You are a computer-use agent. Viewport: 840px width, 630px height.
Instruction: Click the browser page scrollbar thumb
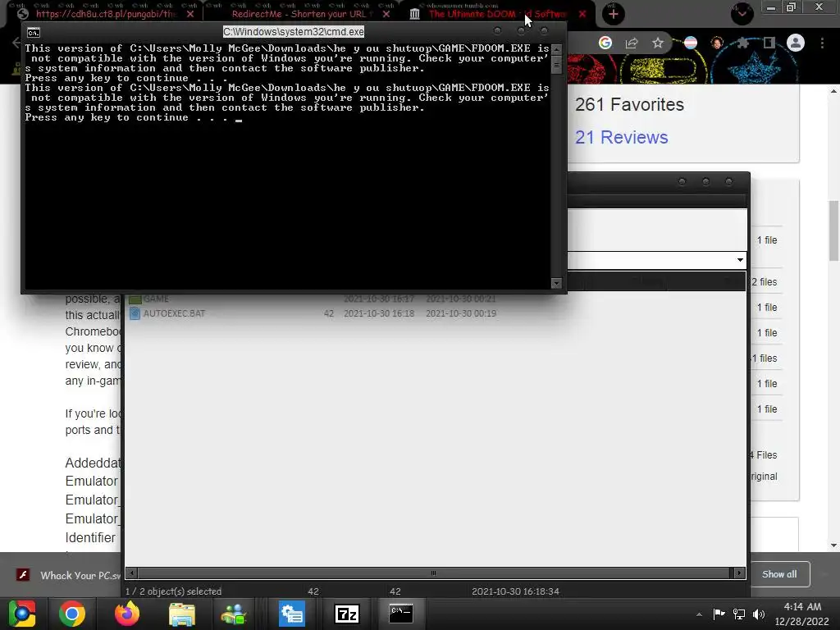(x=833, y=230)
